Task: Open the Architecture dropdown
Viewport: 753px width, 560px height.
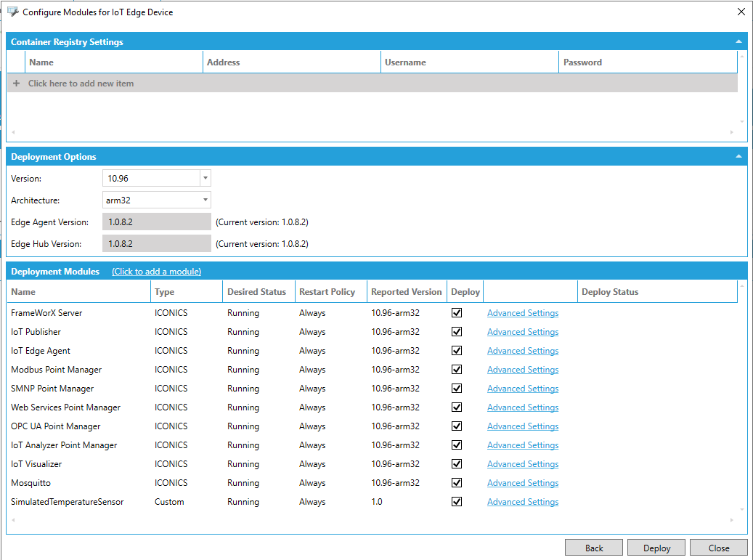Action: tap(205, 200)
